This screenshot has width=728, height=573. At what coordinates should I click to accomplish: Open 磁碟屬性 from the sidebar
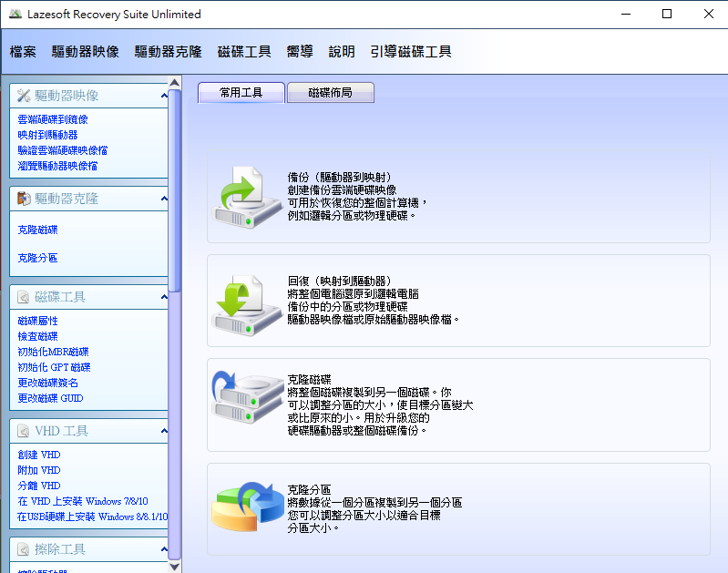(37, 321)
